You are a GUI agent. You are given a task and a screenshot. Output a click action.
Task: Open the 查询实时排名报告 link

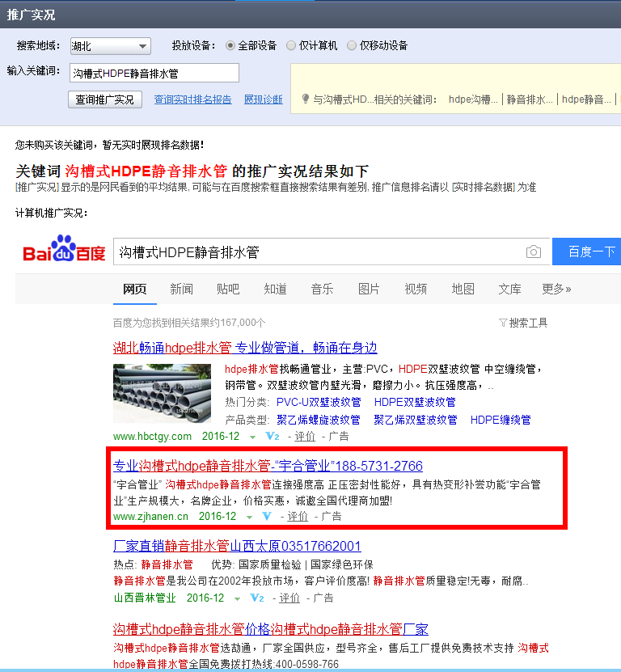click(193, 99)
